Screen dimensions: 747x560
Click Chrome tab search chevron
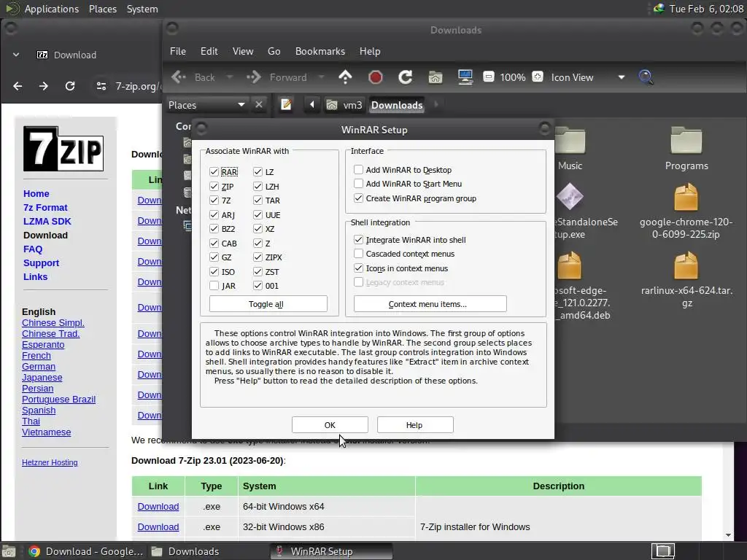(x=16, y=55)
